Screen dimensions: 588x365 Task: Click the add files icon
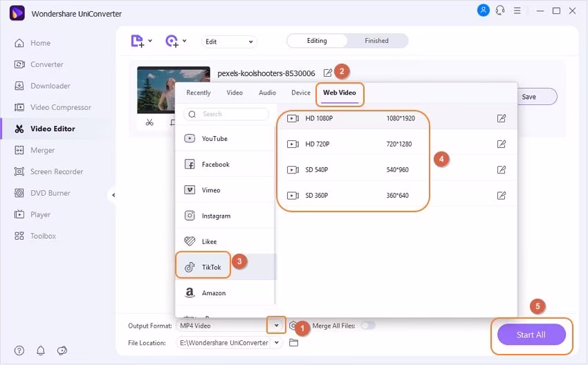coord(137,41)
